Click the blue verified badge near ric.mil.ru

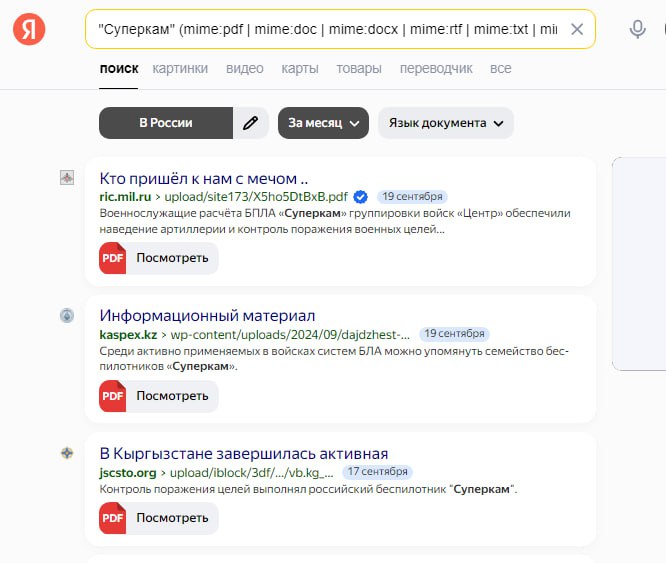(361, 197)
